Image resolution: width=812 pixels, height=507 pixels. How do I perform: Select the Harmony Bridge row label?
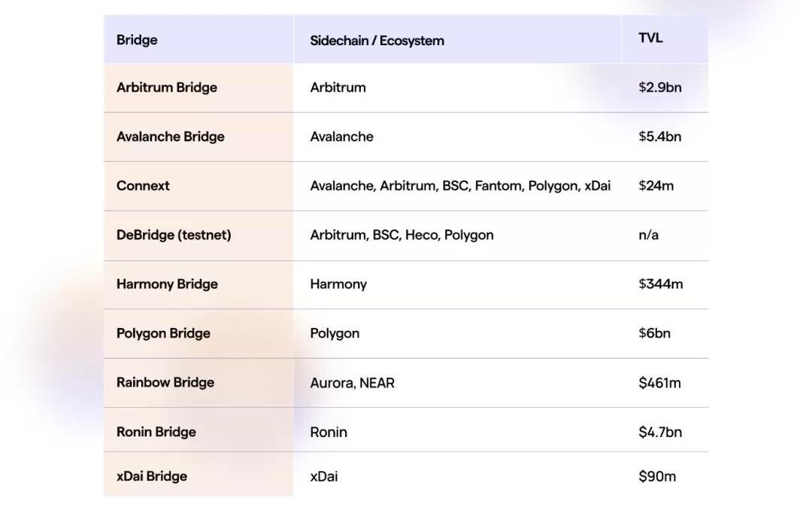167,284
